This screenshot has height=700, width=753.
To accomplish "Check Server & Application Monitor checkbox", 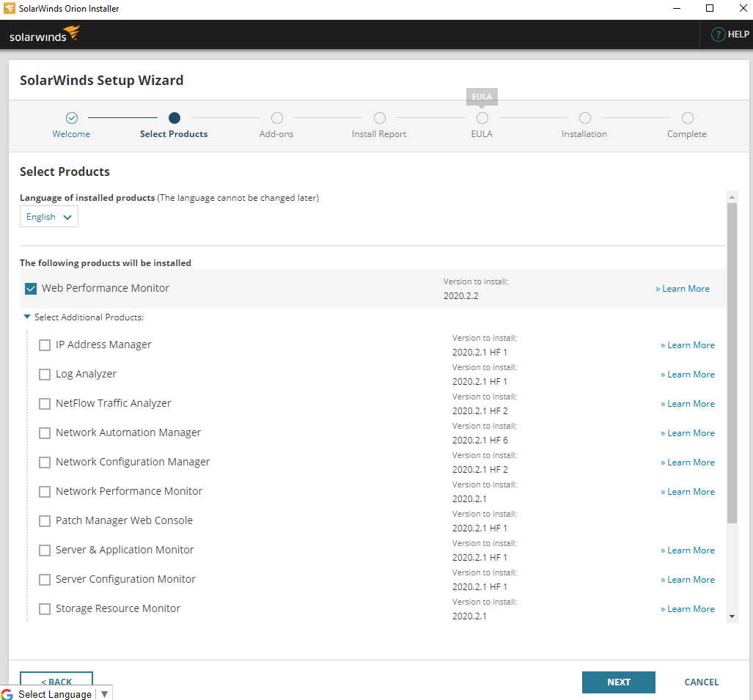I will pyautogui.click(x=45, y=550).
